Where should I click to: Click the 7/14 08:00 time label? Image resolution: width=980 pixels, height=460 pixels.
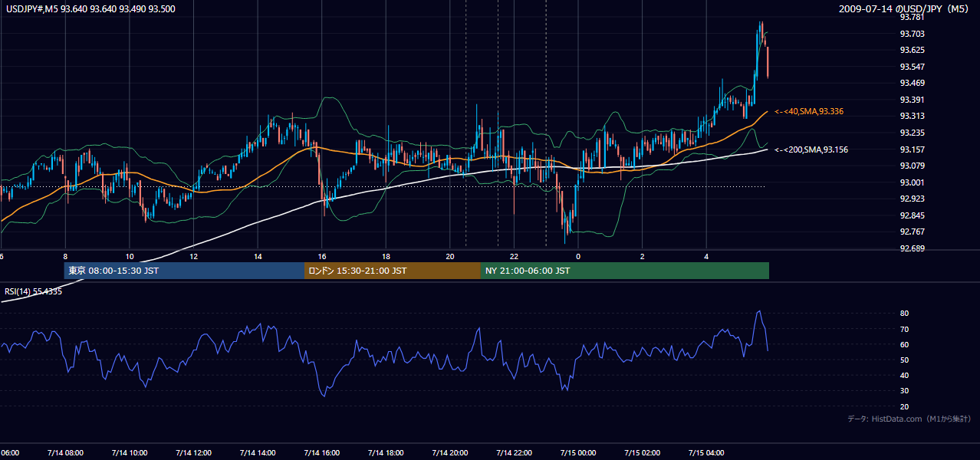point(65,453)
